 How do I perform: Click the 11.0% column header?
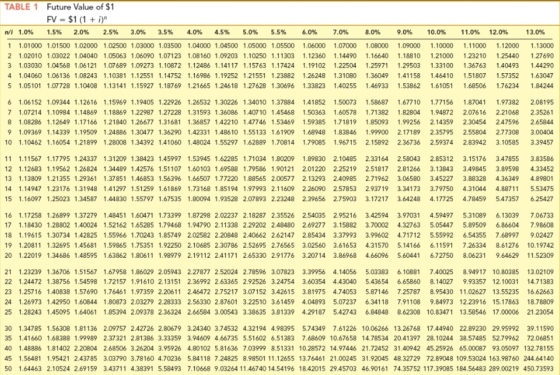(470, 32)
